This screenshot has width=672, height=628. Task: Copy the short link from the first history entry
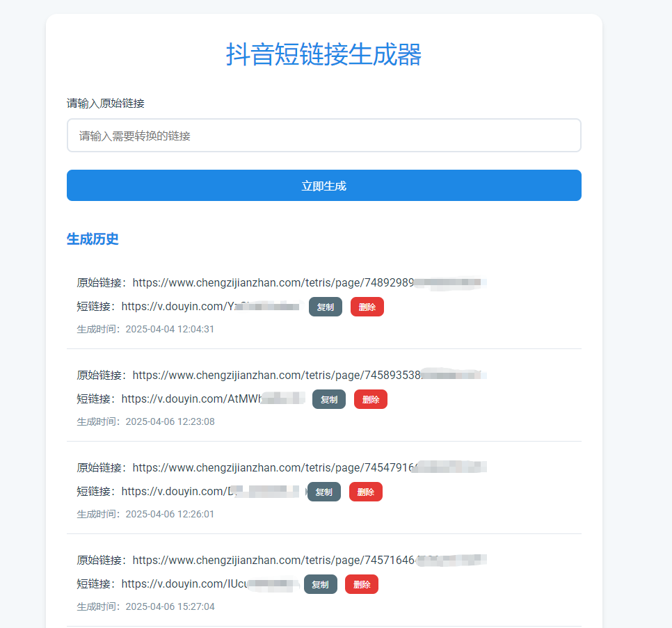325,306
